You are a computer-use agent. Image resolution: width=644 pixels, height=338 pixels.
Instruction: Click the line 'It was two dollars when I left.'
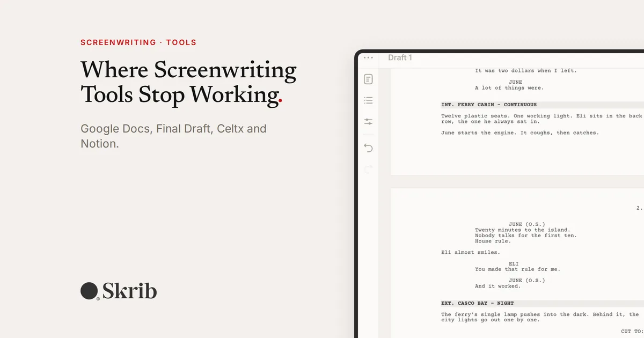[x=526, y=71]
